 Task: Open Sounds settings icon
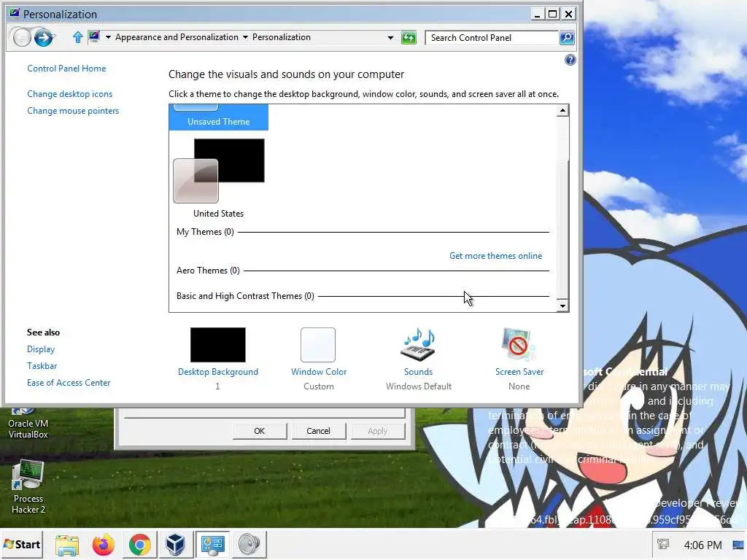coord(419,345)
